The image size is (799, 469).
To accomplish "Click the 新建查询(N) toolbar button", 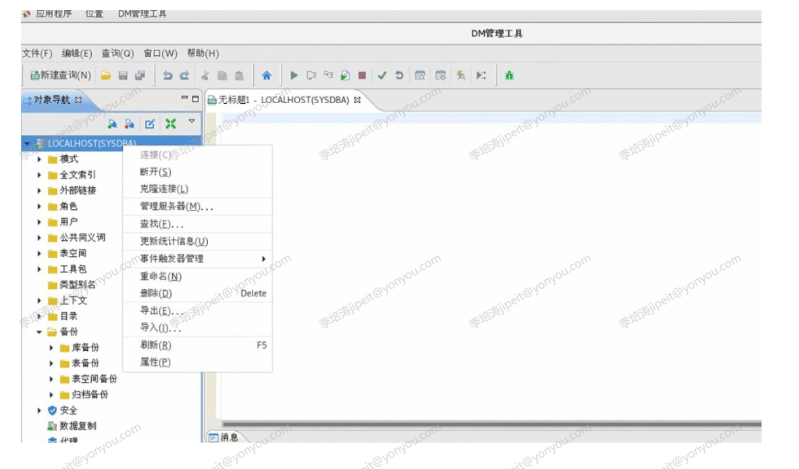I will click(x=61, y=75).
